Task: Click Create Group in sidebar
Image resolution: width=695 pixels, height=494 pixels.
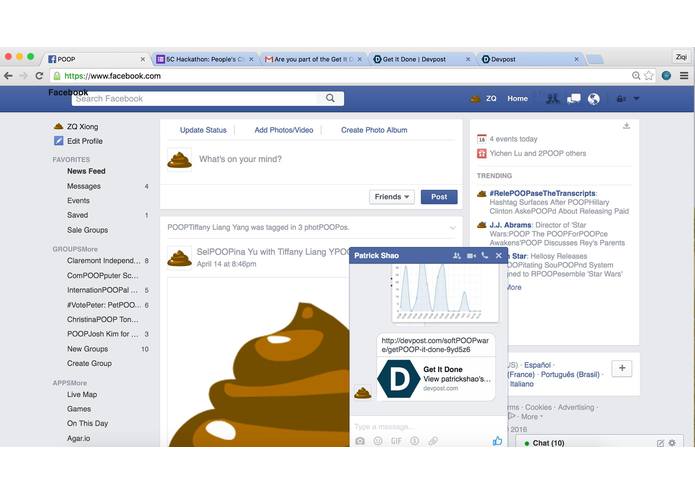Action: coord(89,363)
